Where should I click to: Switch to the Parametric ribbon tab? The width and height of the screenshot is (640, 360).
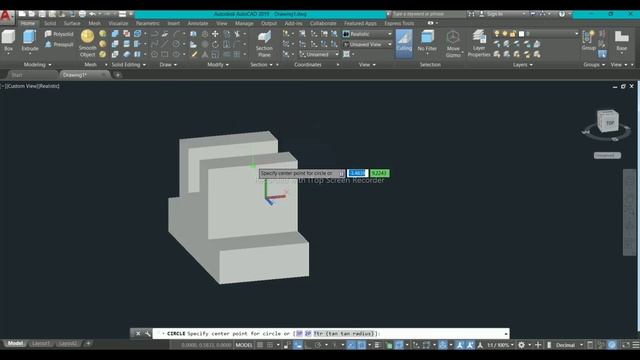[148, 23]
